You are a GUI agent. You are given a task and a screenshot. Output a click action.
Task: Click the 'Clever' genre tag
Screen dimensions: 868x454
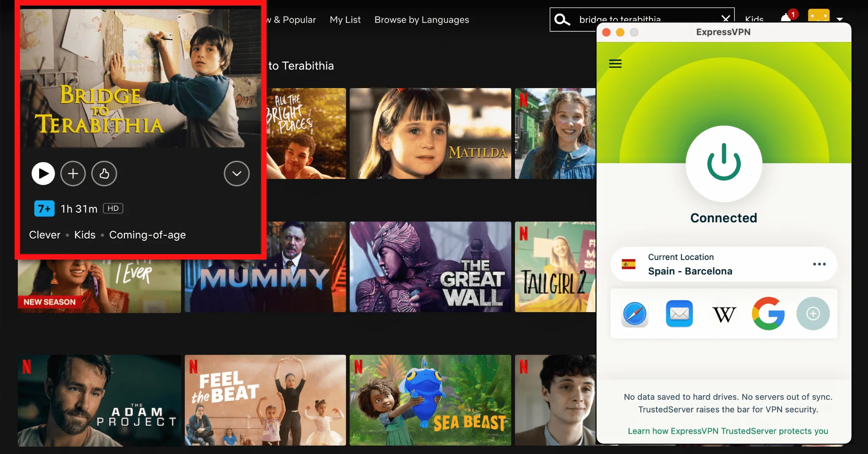click(x=45, y=235)
